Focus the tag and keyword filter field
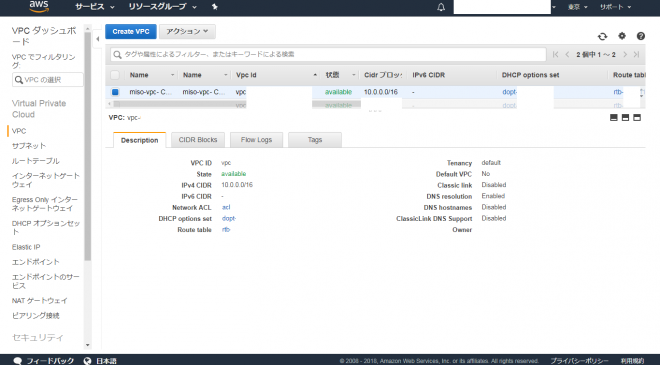This screenshot has height=365, width=660. 328,54
